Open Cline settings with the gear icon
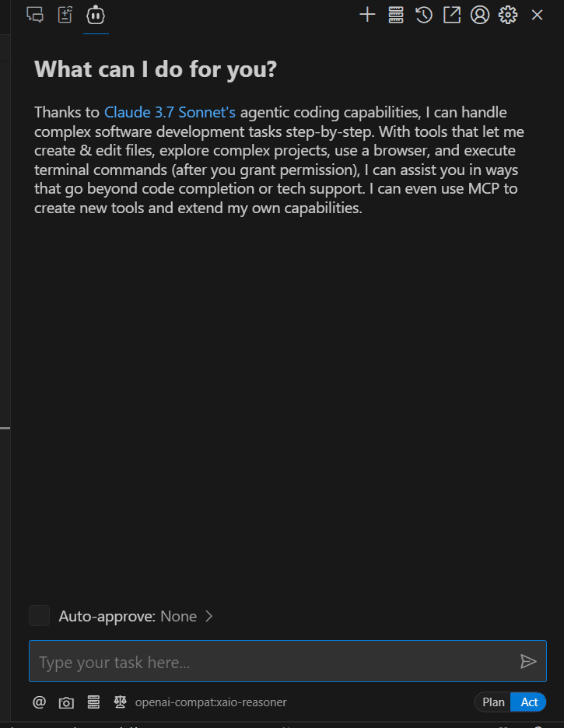The width and height of the screenshot is (564, 728). [508, 15]
